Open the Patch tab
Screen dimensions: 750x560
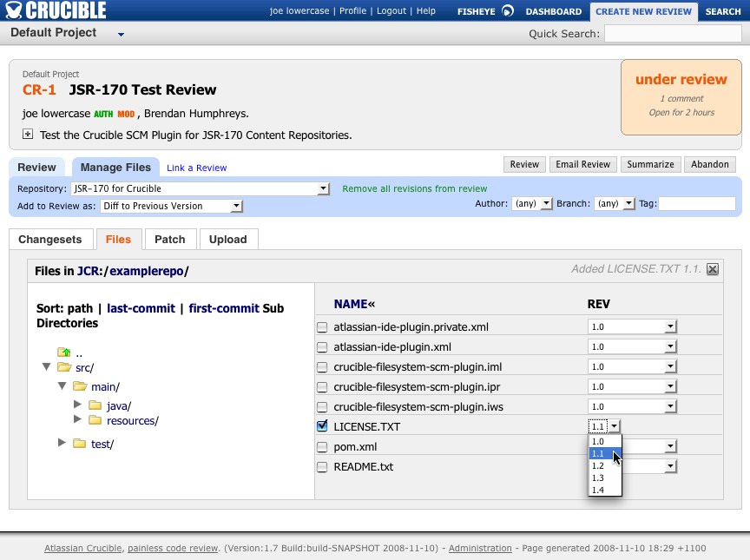(x=170, y=239)
